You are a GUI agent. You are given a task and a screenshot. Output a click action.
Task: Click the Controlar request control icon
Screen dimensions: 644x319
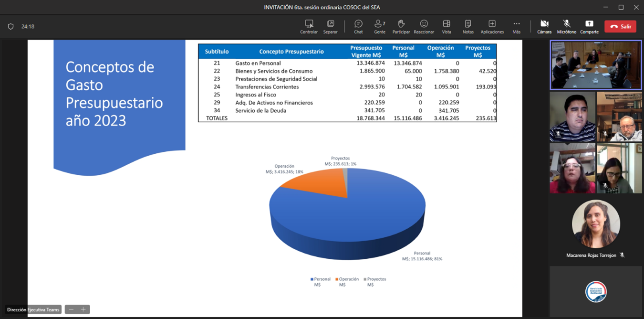(309, 26)
